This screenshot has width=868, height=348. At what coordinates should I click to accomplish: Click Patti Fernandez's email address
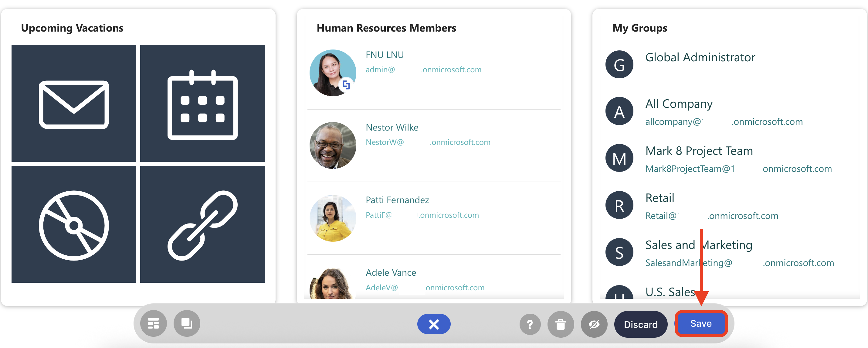[x=422, y=215]
